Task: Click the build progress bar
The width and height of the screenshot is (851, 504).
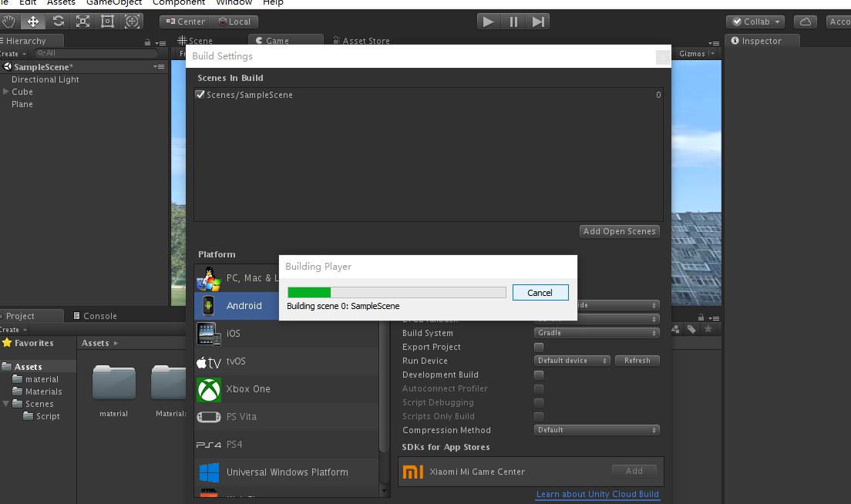Action: pyautogui.click(x=395, y=292)
